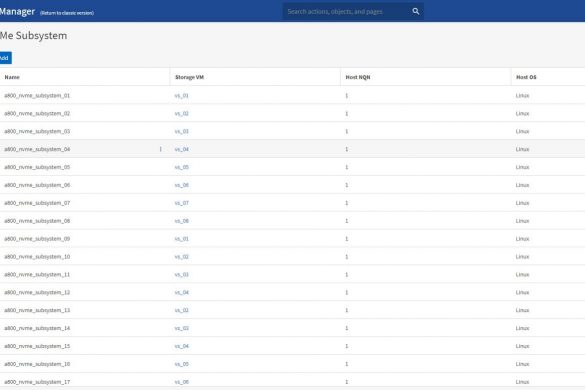Click the Return to classic version link
Image resolution: width=585 pixels, height=390 pixels.
(x=67, y=13)
